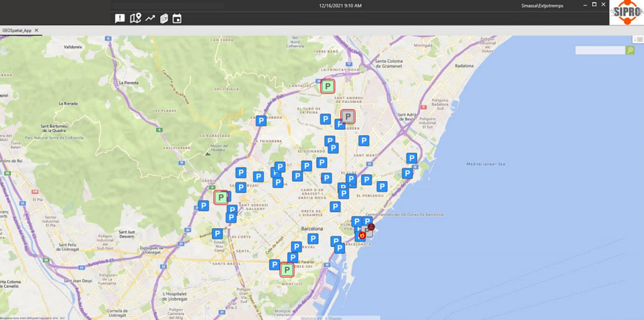Click the SIPRO logo
Screen dimensions: 644x320
point(626,13)
